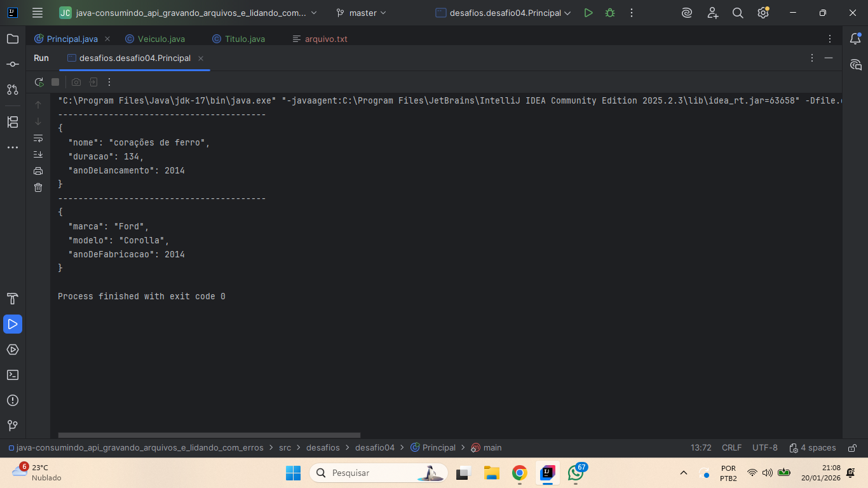Open the Project tool window folder icon

point(13,39)
